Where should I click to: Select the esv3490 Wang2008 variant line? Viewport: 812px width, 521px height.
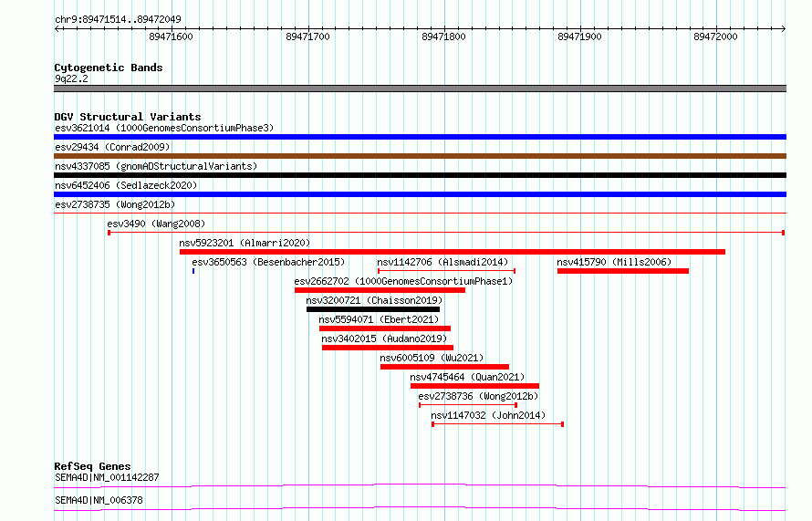446,233
